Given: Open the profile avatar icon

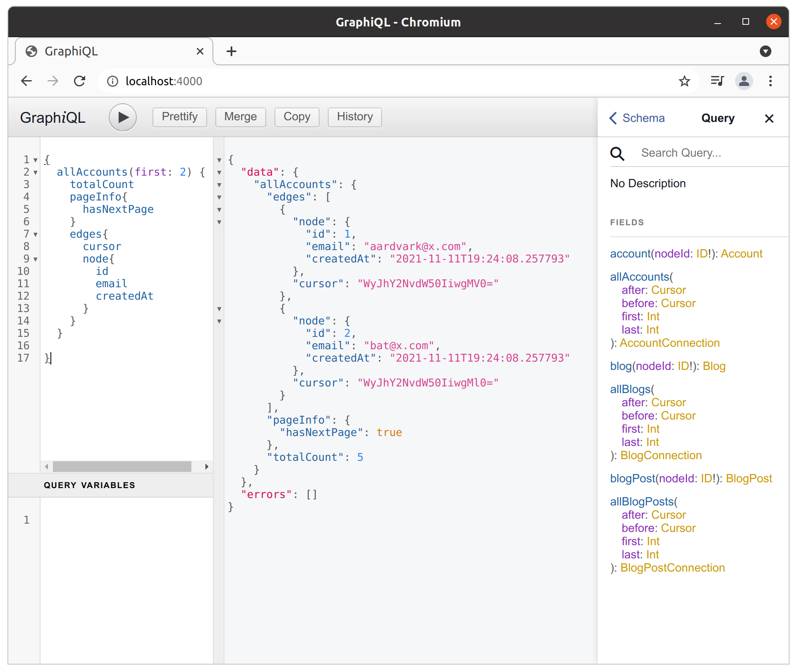Looking at the screenshot, I should [744, 81].
